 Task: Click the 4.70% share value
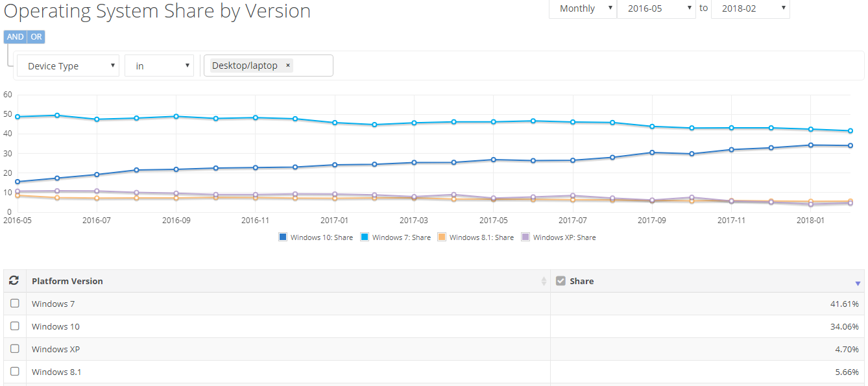[847, 349]
